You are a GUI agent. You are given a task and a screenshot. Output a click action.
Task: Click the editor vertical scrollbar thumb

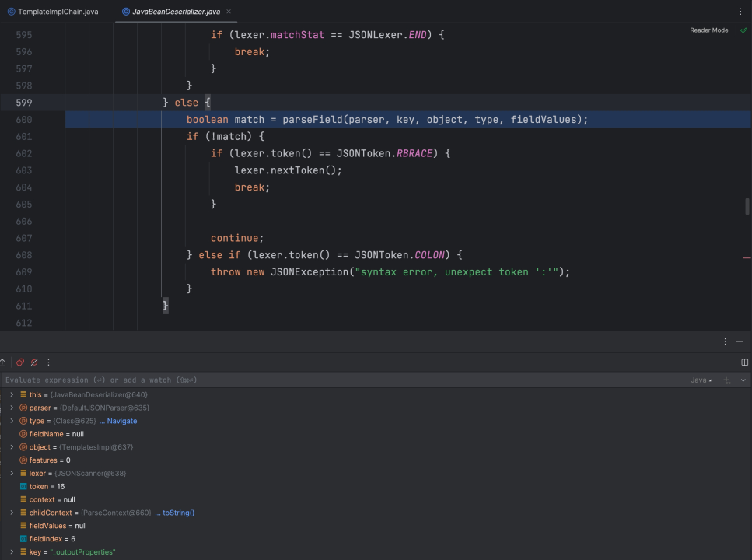[747, 206]
